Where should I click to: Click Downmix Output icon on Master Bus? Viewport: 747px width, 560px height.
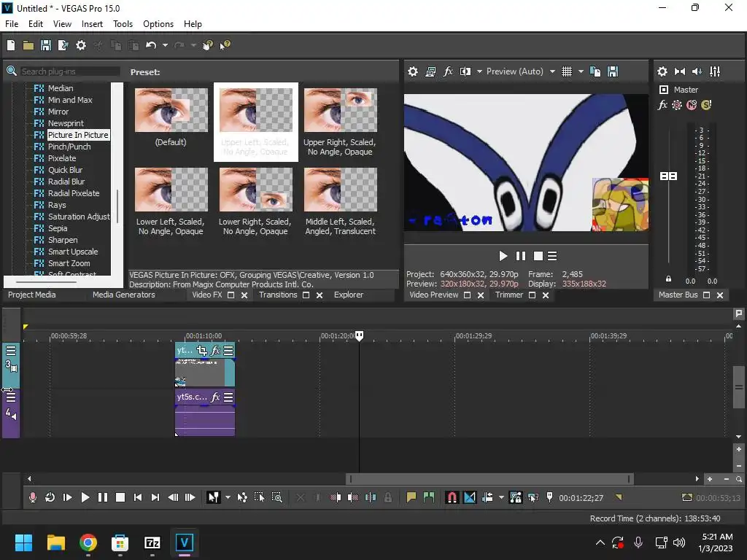(680, 71)
